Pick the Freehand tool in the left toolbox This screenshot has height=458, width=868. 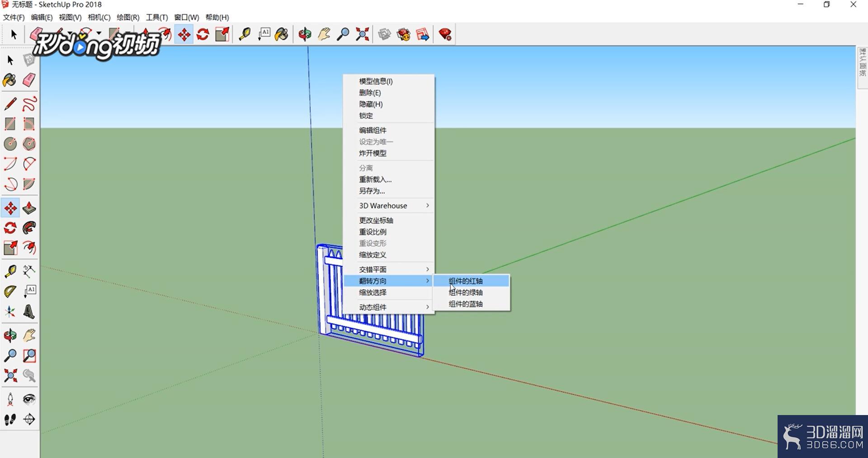(x=29, y=104)
